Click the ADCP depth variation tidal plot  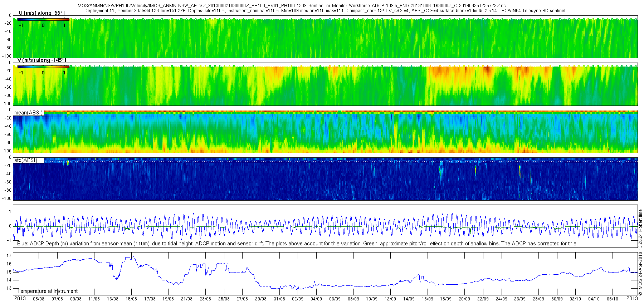pyautogui.click(x=325, y=226)
